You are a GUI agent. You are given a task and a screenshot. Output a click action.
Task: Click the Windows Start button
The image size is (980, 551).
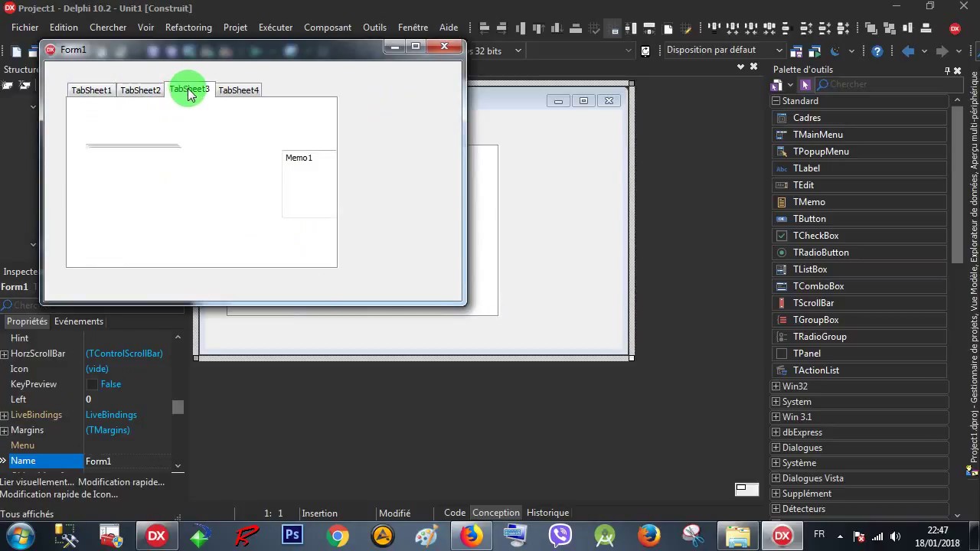tap(21, 535)
